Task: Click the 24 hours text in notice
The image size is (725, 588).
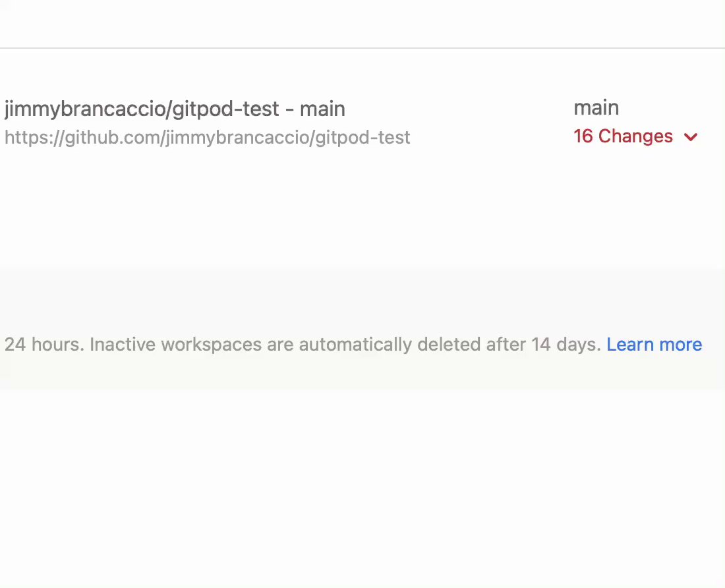Action: coord(44,344)
